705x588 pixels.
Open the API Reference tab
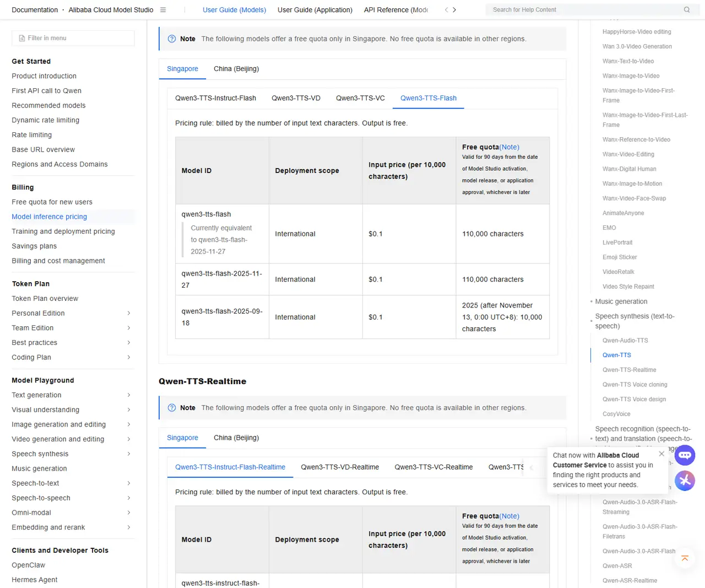click(x=396, y=10)
